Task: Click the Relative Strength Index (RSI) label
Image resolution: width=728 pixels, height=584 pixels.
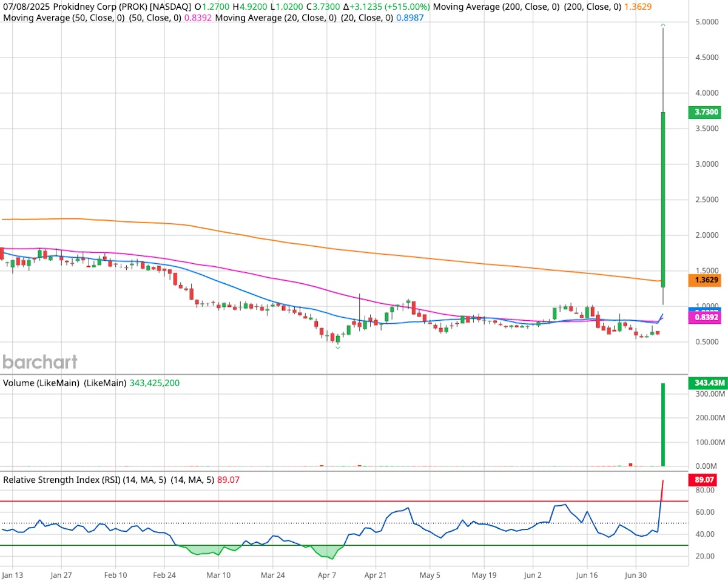Action: click(x=62, y=479)
